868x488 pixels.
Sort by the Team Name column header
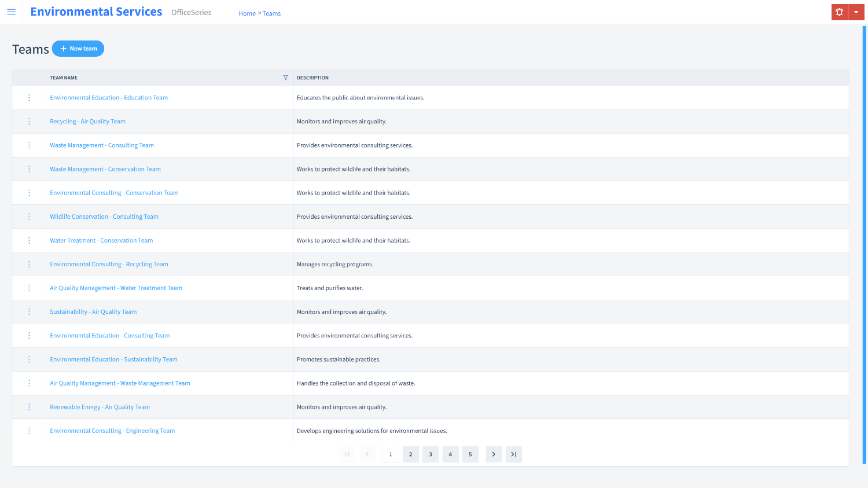click(x=64, y=78)
